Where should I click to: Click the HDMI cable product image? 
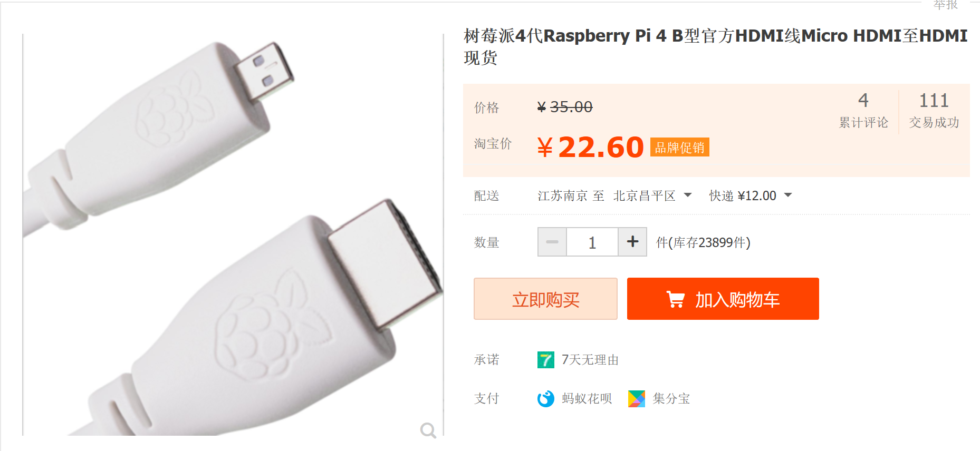(x=233, y=235)
